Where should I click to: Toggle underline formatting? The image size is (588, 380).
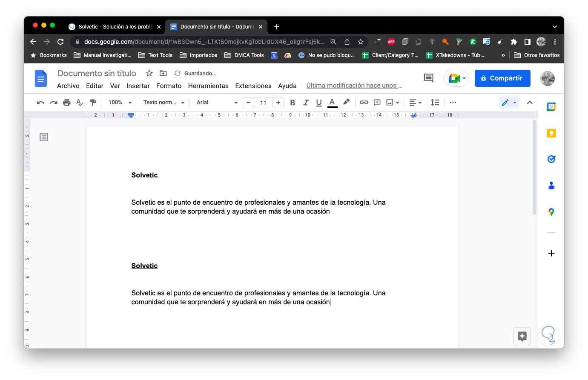(x=319, y=103)
